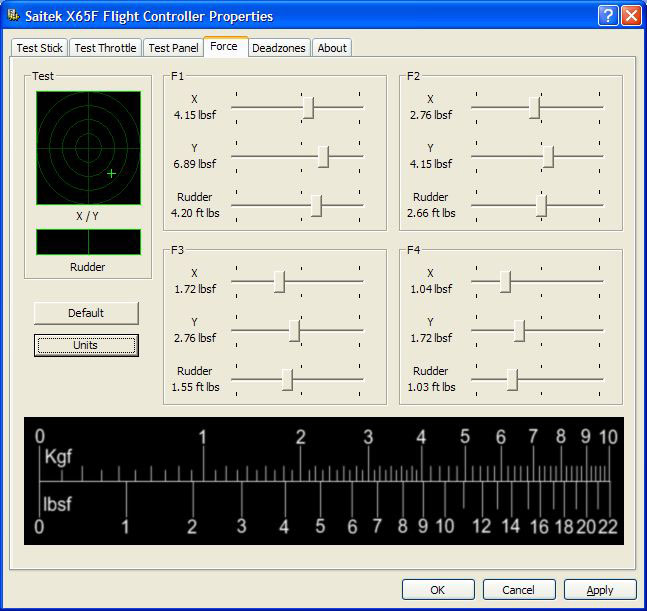Click the F4 X force slider thumb
This screenshot has width=647, height=611.
[x=505, y=282]
